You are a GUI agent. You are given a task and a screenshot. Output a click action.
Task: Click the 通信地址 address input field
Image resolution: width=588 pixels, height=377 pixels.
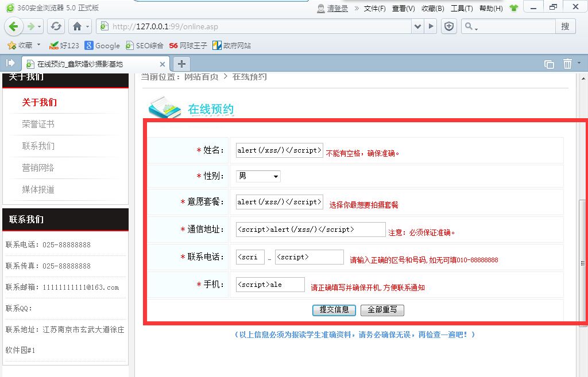pyautogui.click(x=311, y=230)
